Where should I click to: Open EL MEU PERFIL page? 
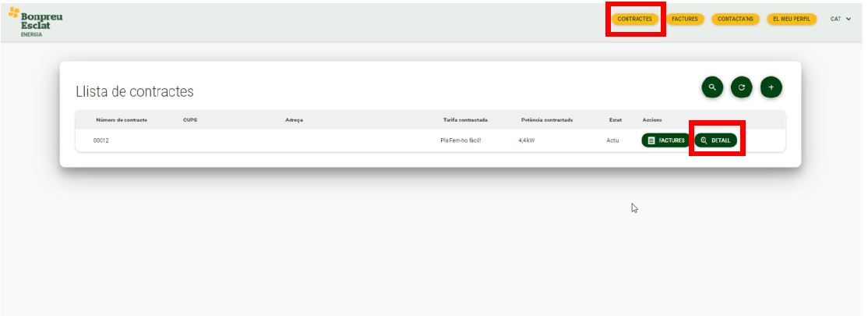pos(792,19)
